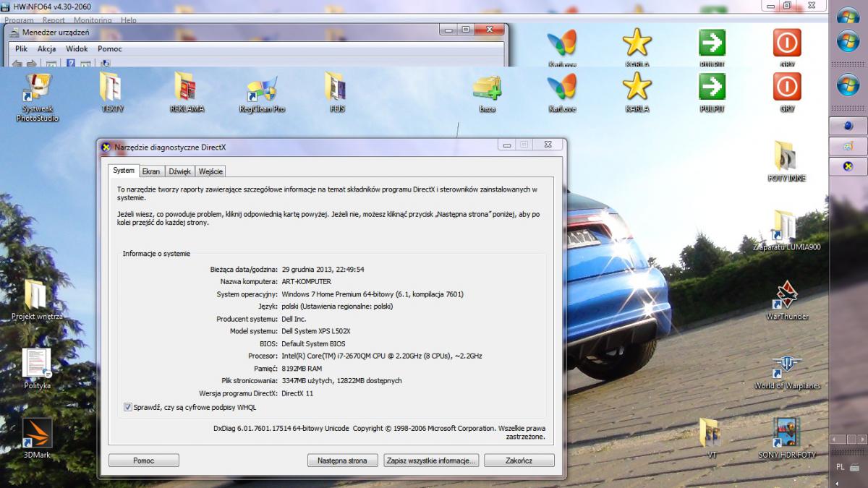This screenshot has width=868, height=488.
Task: Click the Intel Core i7-2670QM processor text
Action: [x=382, y=356]
